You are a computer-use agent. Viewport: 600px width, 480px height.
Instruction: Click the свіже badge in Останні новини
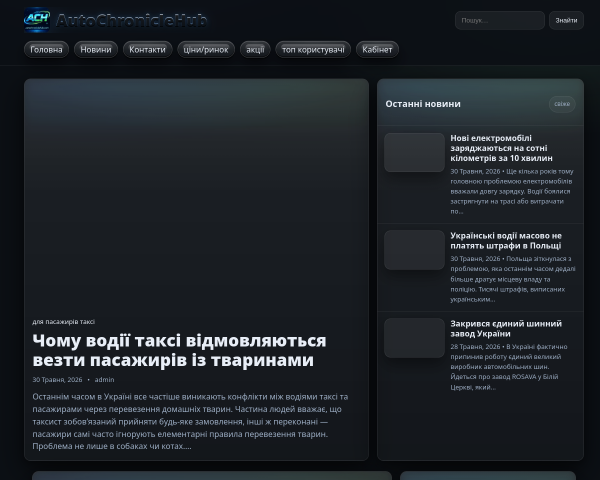point(562,104)
